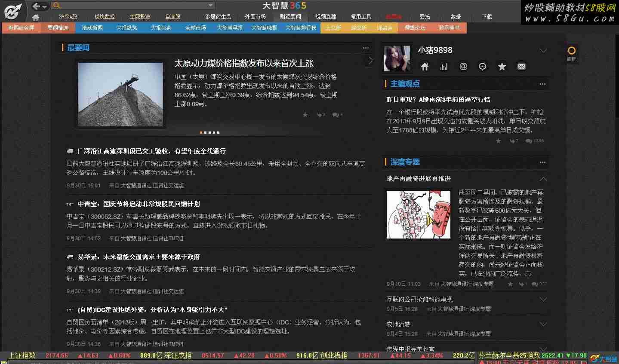This screenshot has width=619, height=364.
Task: Open article 昨日重现？A股再演3年前的逼空行情
Action: pyautogui.click(x=438, y=100)
